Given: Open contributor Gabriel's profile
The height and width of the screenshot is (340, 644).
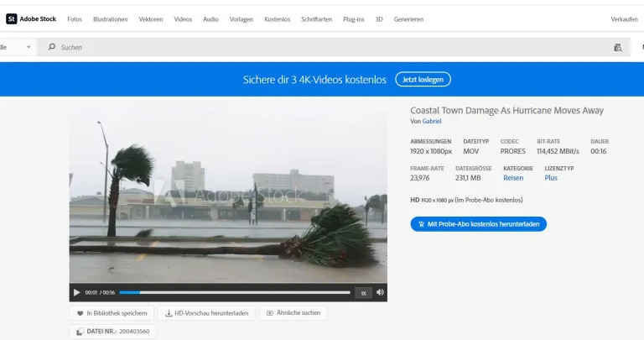Looking at the screenshot, I should click(x=432, y=121).
